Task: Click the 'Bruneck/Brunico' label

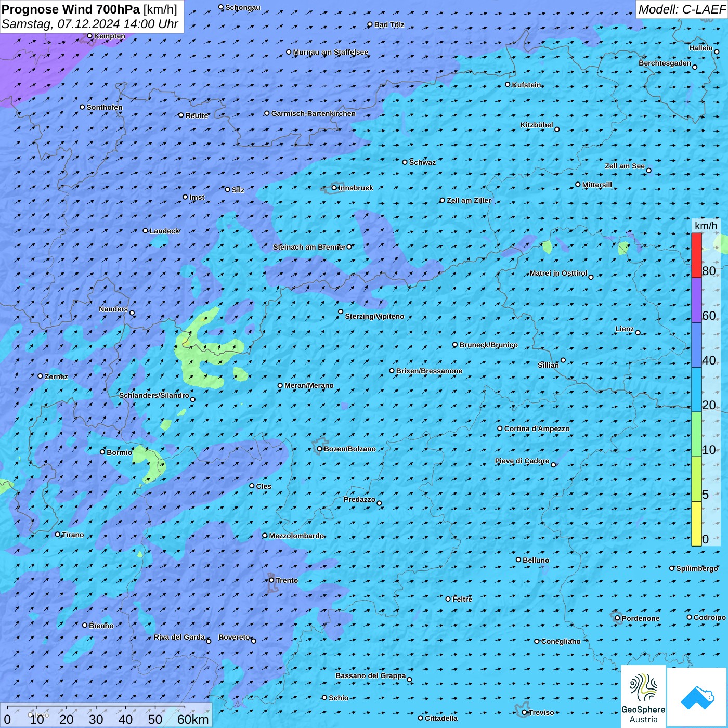Action: tap(488, 345)
